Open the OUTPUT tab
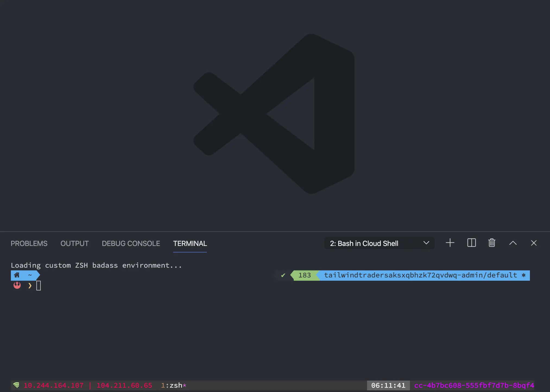Screen dimensions: 550x392 75,244
